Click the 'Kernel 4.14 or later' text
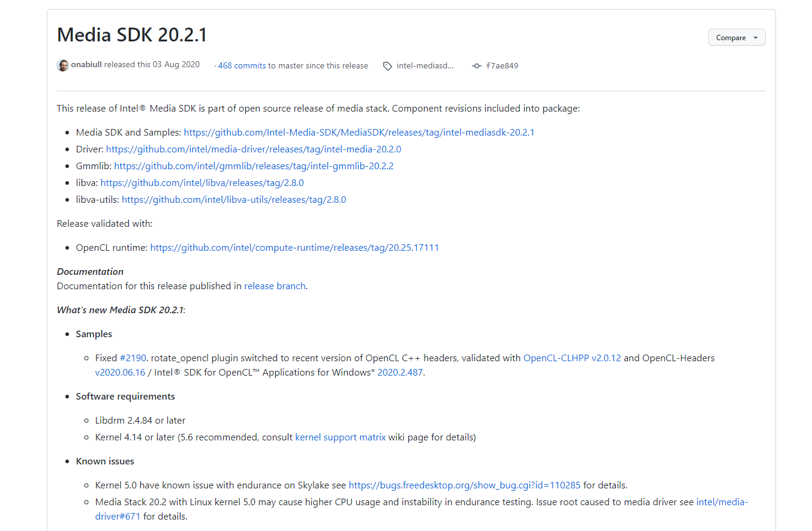The height and width of the screenshot is (531, 812). 135,437
